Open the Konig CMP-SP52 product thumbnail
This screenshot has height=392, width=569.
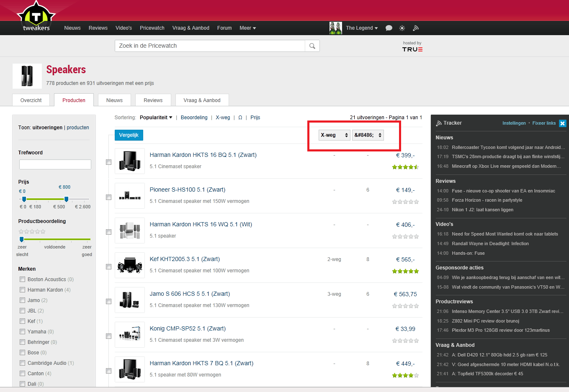130,335
